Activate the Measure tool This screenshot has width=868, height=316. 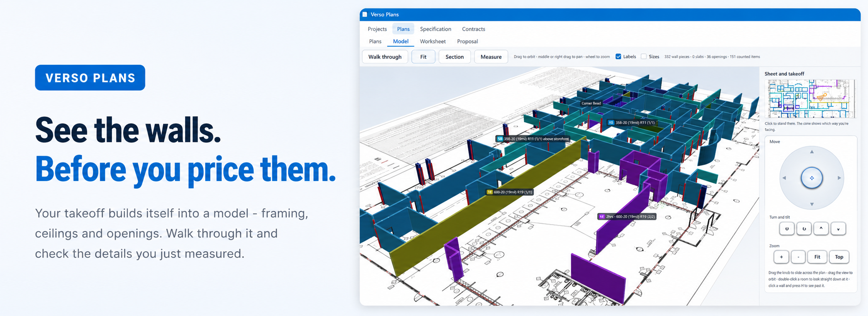coord(491,57)
